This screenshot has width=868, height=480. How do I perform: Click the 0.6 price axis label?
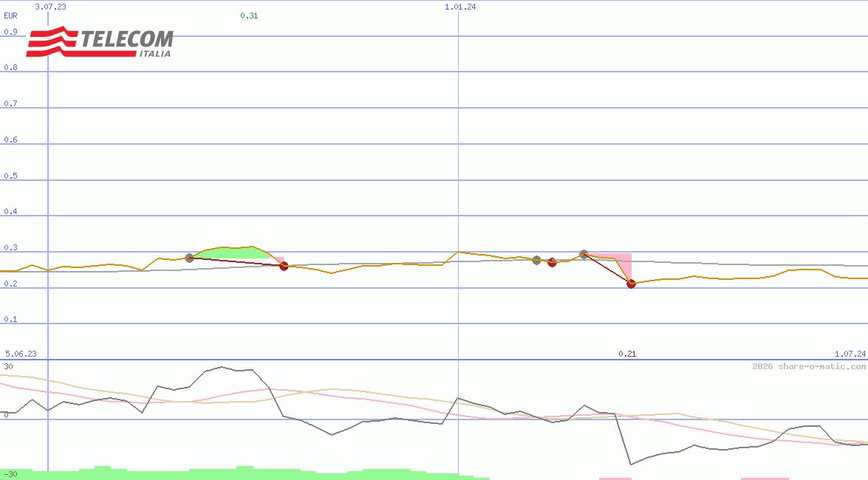pos(10,140)
